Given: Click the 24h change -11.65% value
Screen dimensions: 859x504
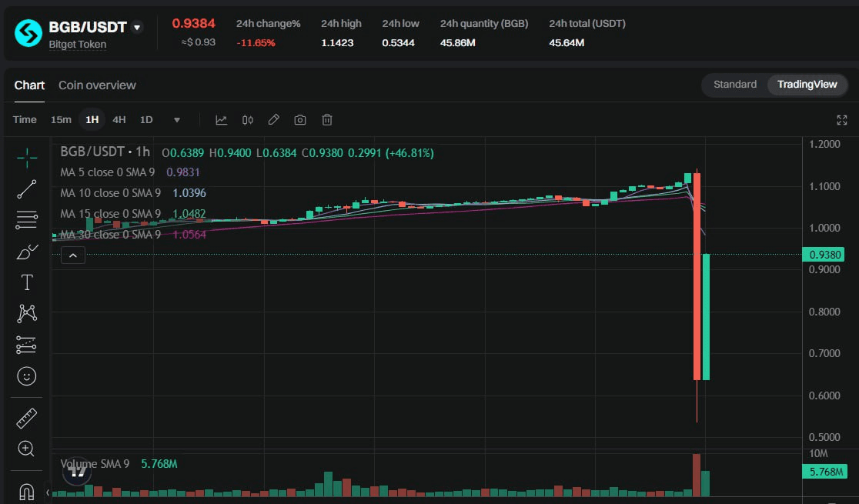Looking at the screenshot, I should (256, 43).
